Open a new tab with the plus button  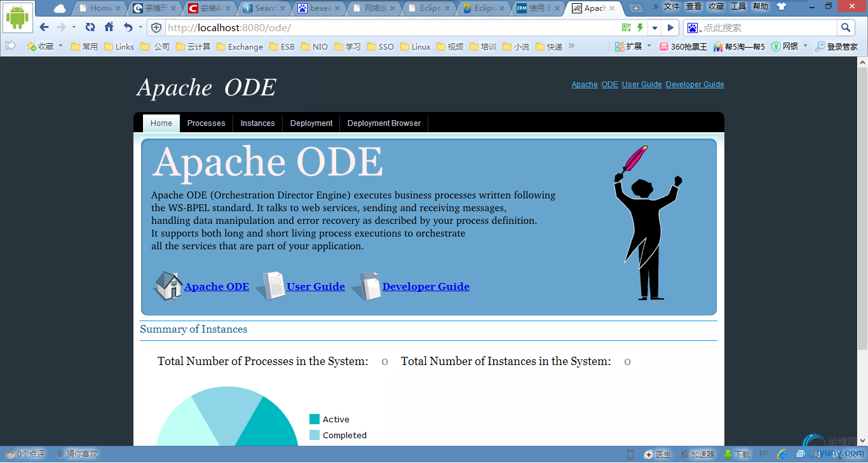pos(636,8)
